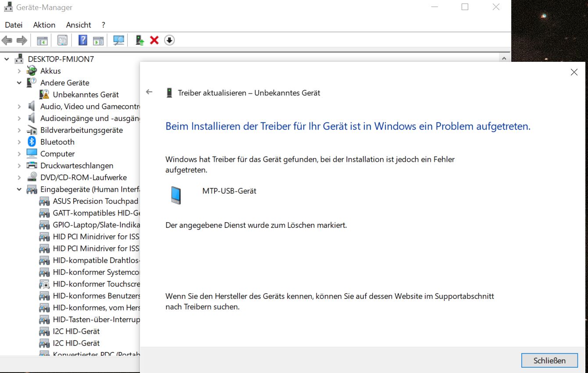The height and width of the screenshot is (373, 588).
Task: Click the Forward arrow in Geräte-Manager toolbar
Action: click(22, 40)
